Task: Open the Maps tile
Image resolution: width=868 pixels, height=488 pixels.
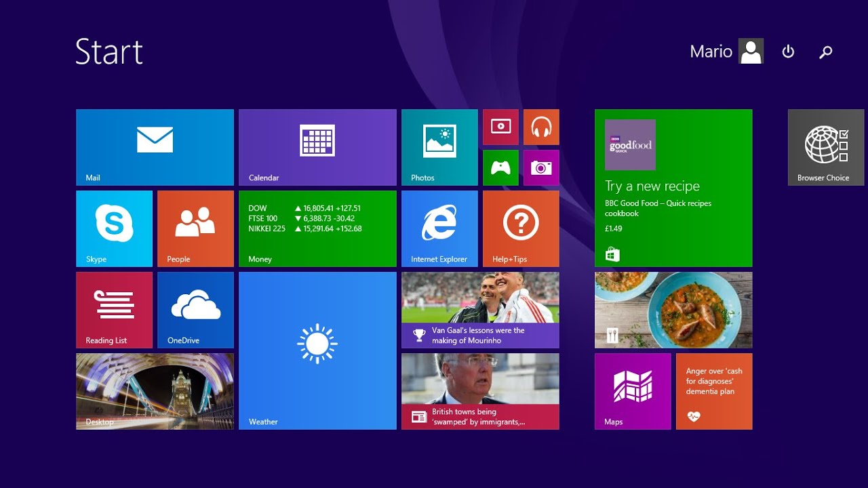Action: click(633, 391)
